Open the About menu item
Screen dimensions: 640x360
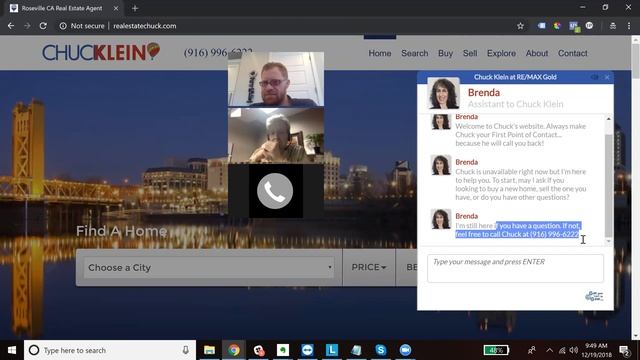click(x=537, y=53)
